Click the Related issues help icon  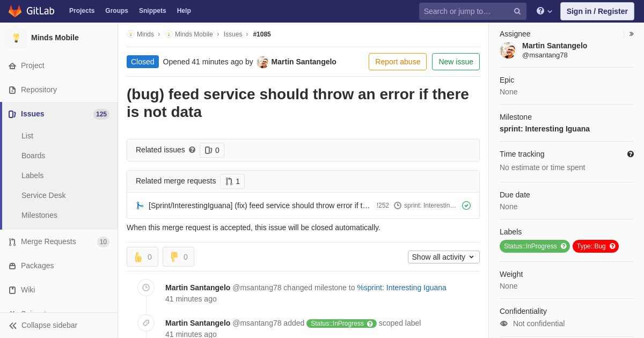pyautogui.click(x=192, y=150)
